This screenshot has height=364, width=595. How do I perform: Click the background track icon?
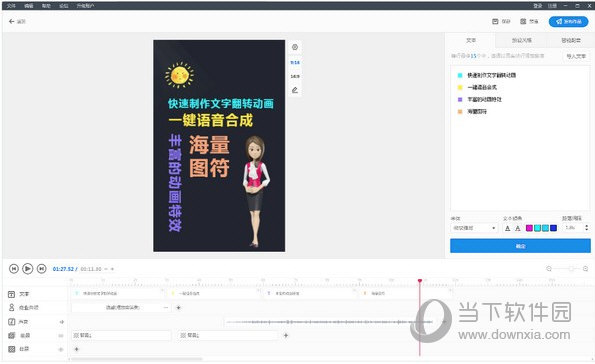tap(11, 336)
